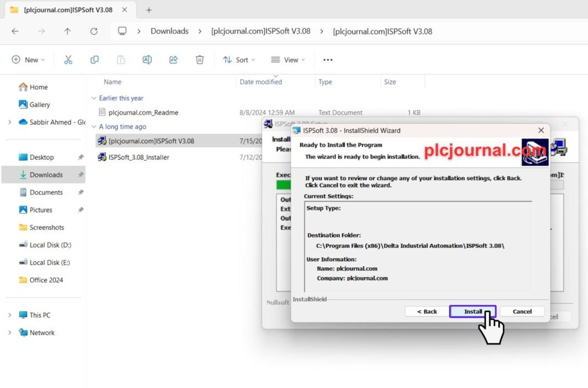The width and height of the screenshot is (588, 388).
Task: Click the Cut scissors icon in toolbar
Action: point(68,60)
